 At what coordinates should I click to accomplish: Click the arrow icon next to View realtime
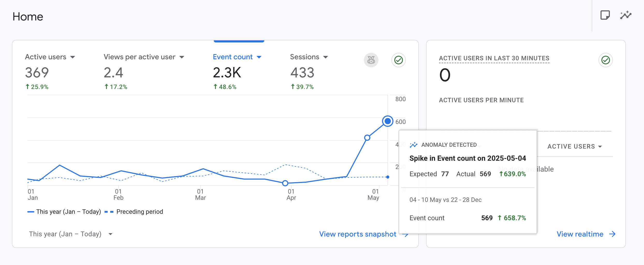click(612, 234)
